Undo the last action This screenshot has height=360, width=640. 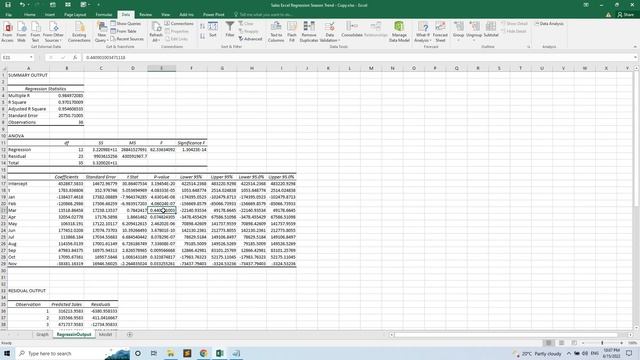[22, 5]
